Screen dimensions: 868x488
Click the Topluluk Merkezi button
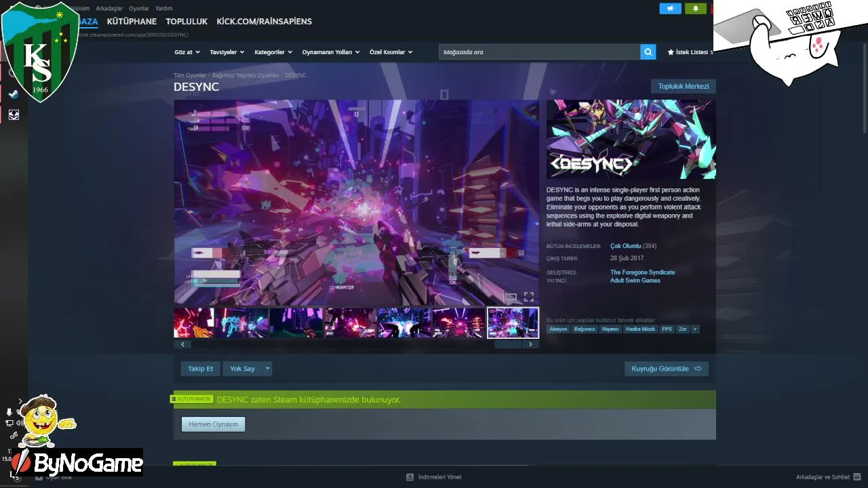coord(684,86)
